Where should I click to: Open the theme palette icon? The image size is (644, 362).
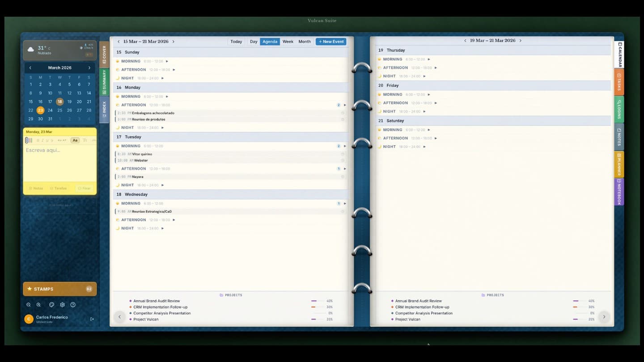51,305
